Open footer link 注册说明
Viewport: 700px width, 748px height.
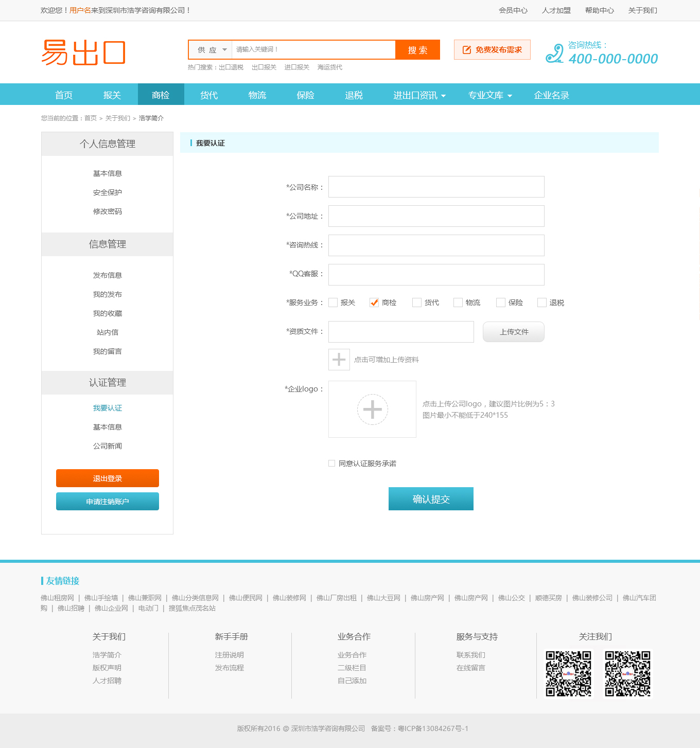[230, 655]
